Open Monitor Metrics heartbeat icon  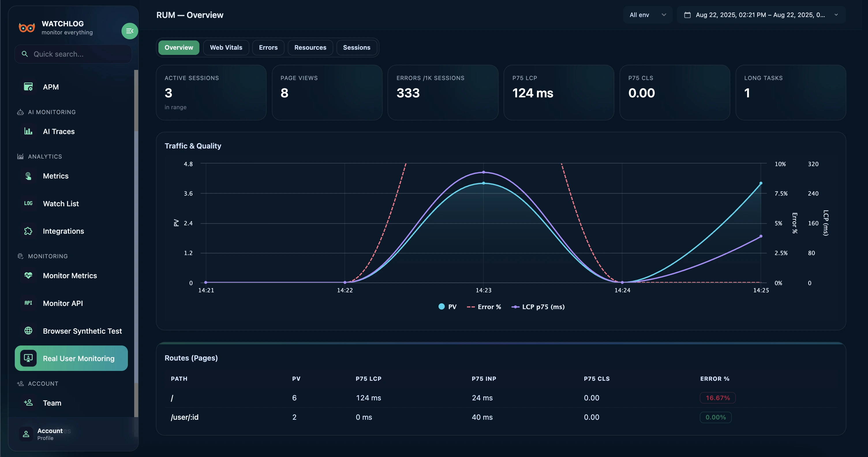28,276
